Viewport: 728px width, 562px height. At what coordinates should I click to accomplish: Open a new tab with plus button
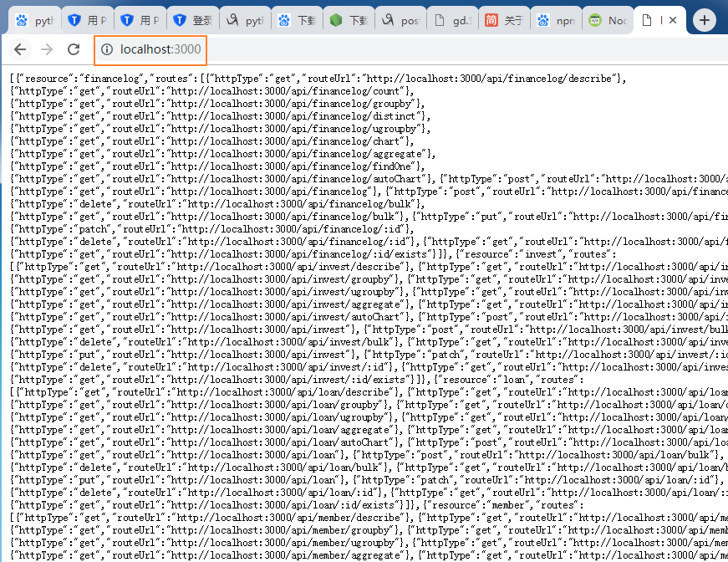[706, 20]
